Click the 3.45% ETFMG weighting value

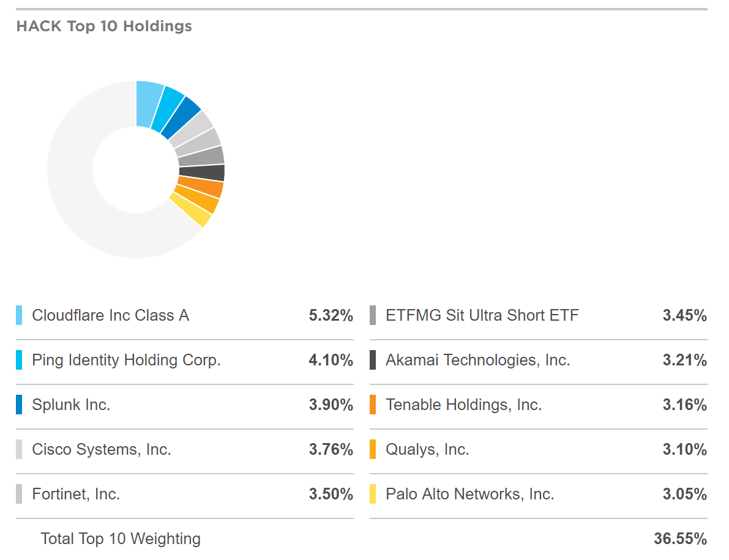pos(685,315)
